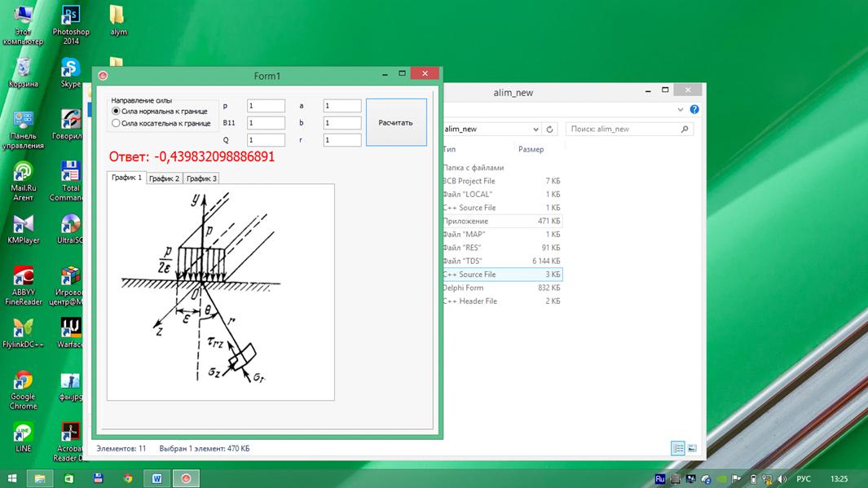Expand the Explorer ribbon chevron

pyautogui.click(x=681, y=109)
